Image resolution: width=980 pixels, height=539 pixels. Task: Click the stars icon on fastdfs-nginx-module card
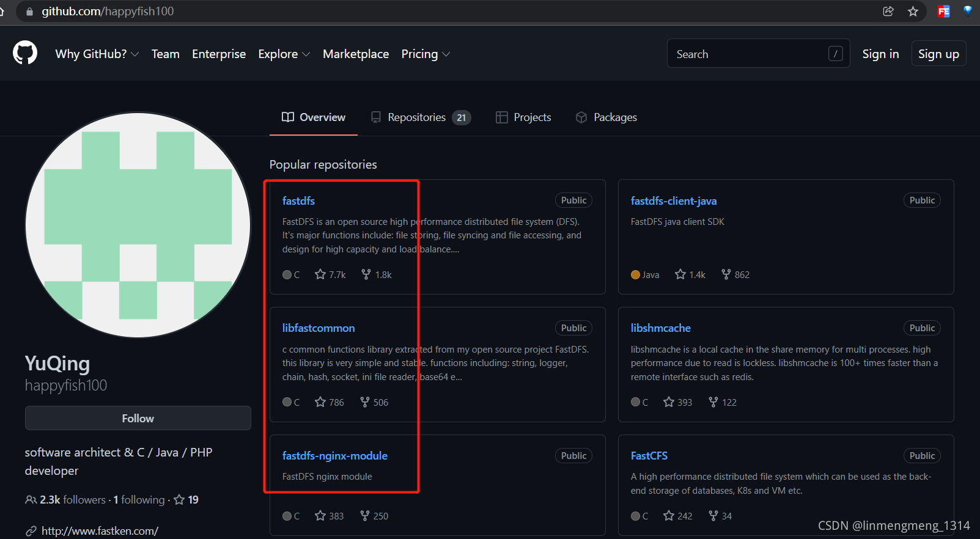tap(320, 516)
